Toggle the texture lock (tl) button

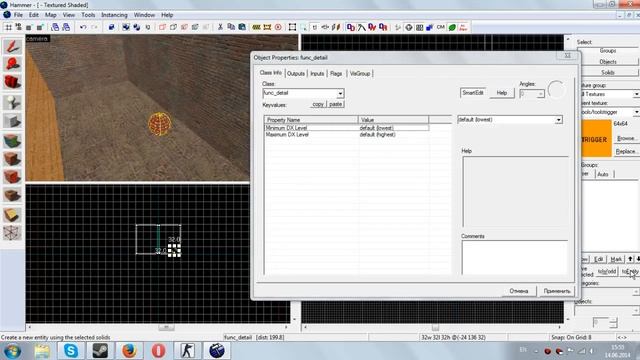314,27
